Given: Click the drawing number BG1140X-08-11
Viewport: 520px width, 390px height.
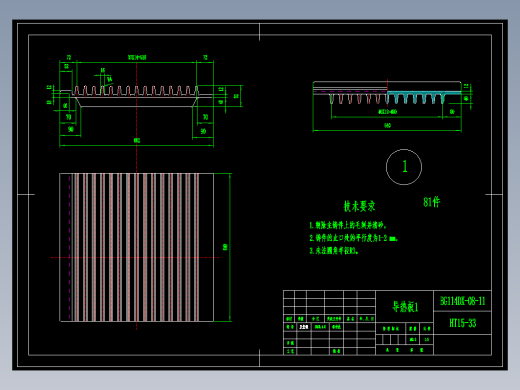Looking at the screenshot, I should coord(462,301).
